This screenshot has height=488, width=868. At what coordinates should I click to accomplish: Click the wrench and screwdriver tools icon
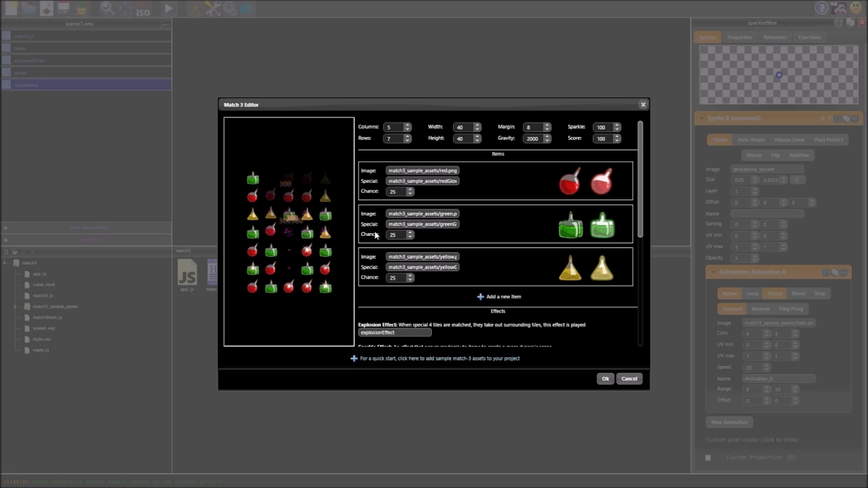coord(213,9)
